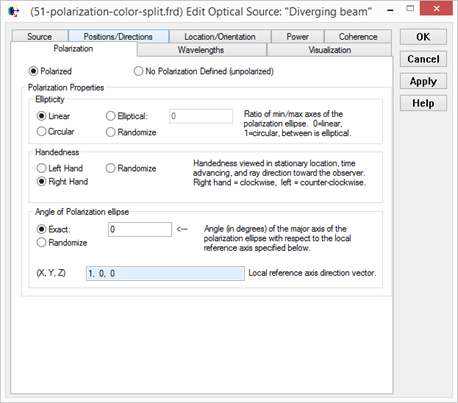458x403 pixels.
Task: Select Circular ellipticity option
Action: 55,131
